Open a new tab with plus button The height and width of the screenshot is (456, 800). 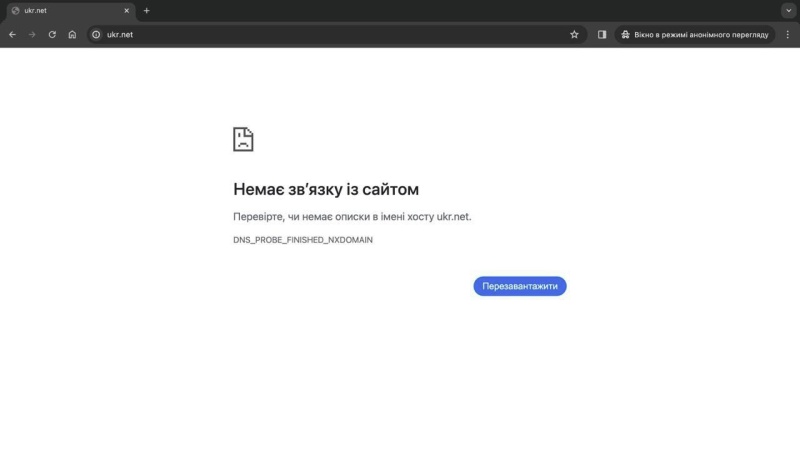click(x=147, y=10)
